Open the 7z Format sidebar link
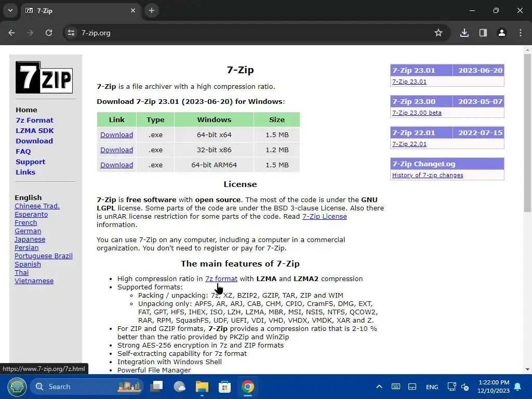This screenshot has width=532, height=399. pos(34,120)
